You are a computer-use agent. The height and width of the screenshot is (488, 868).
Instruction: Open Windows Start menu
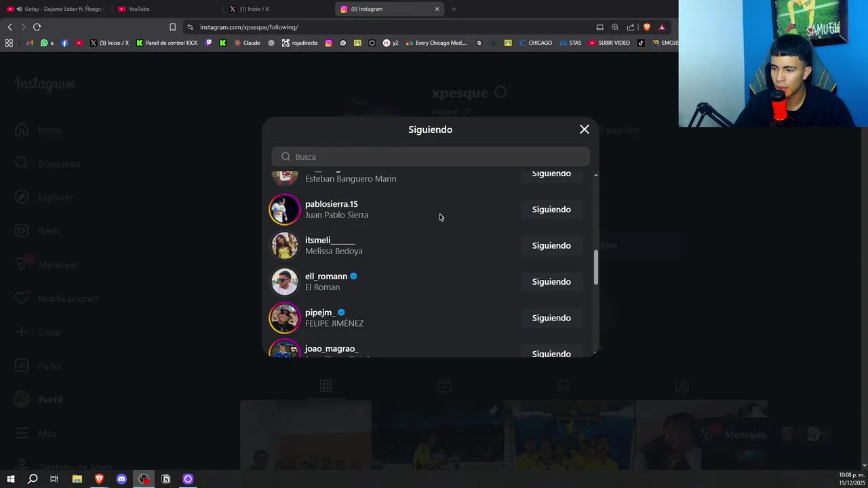pyautogui.click(x=10, y=479)
